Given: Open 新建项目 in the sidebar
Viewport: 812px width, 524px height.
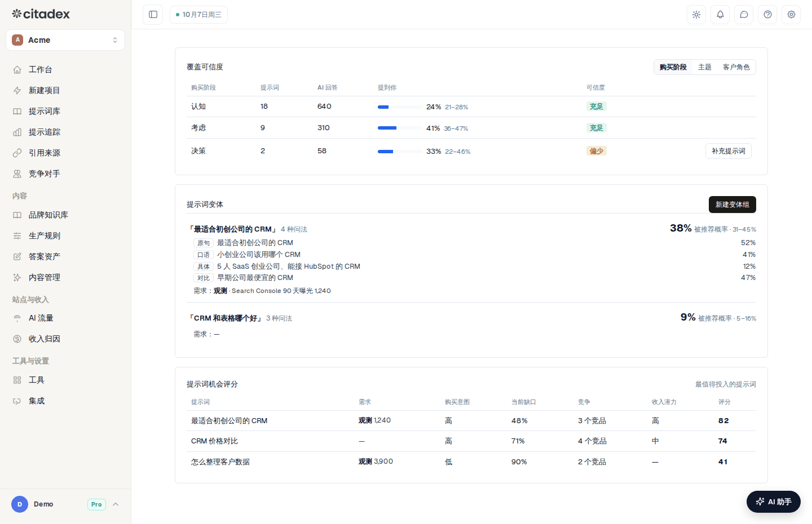Looking at the screenshot, I should pyautogui.click(x=65, y=90).
